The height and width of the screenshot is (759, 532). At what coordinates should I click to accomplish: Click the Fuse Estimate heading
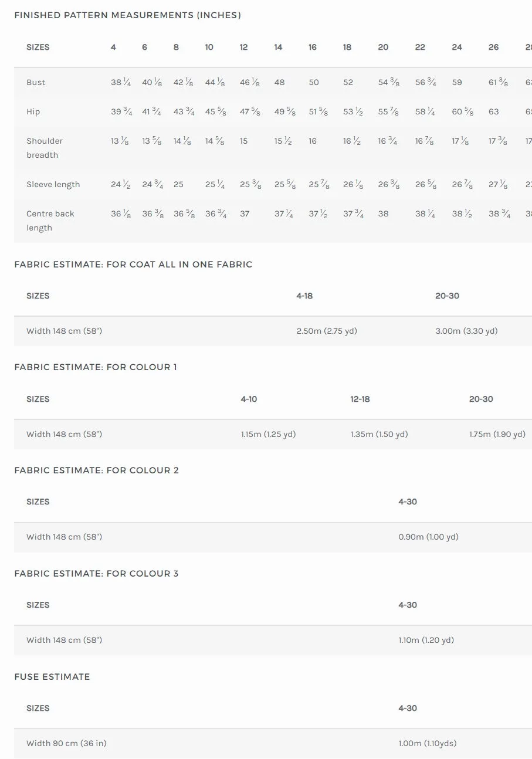[x=52, y=677]
